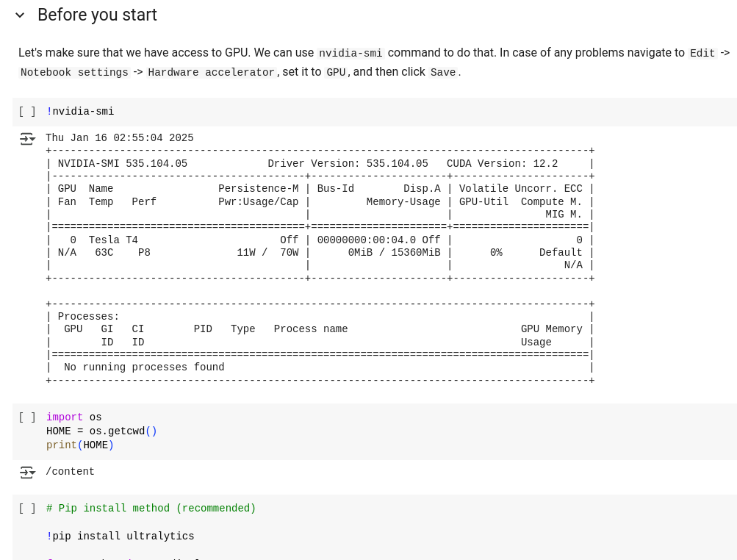Click the timestamp Thu Jan 16 02:55:04 2025
Viewport: 737px width, 560px height.
(119, 137)
